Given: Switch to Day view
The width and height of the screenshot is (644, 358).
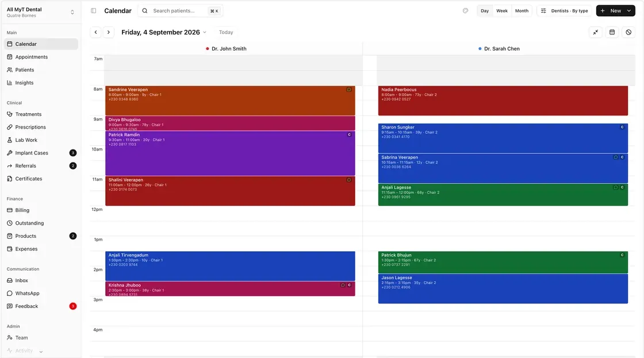Looking at the screenshot, I should pos(485,11).
